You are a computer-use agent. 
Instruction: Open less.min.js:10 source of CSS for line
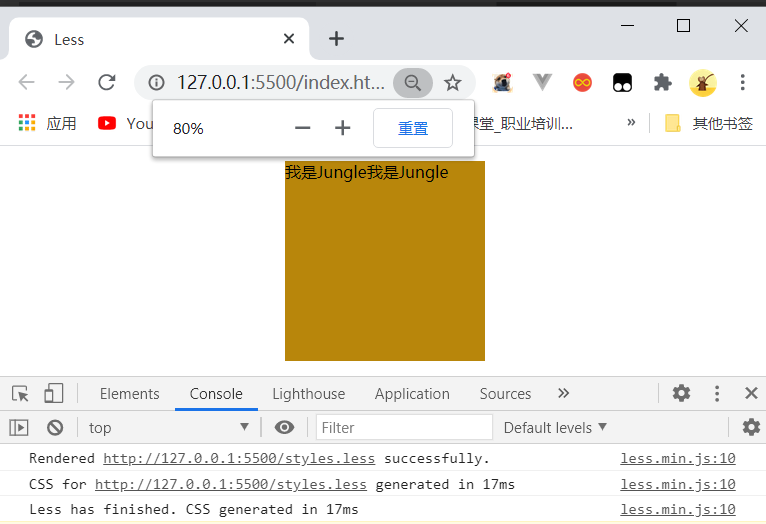pos(678,484)
